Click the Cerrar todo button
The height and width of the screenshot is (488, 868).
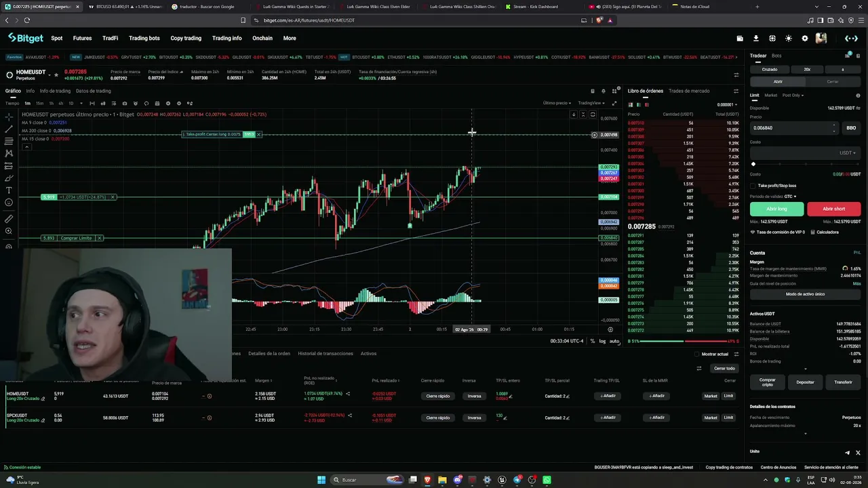coord(724,368)
